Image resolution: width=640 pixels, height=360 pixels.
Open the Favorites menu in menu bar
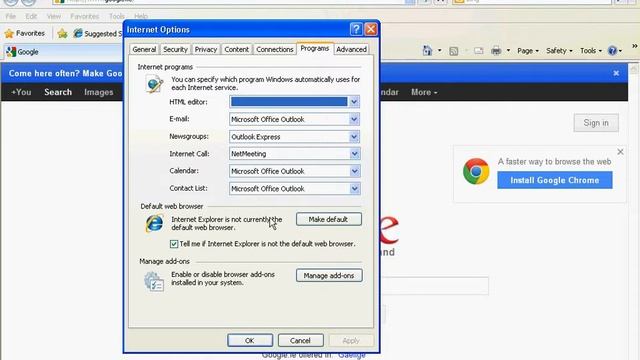click(x=84, y=16)
